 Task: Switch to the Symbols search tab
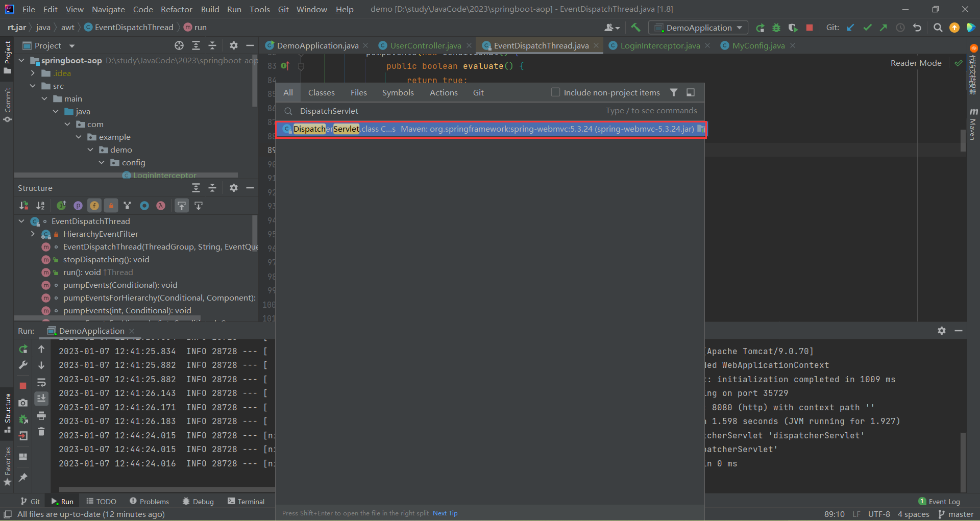[398, 92]
